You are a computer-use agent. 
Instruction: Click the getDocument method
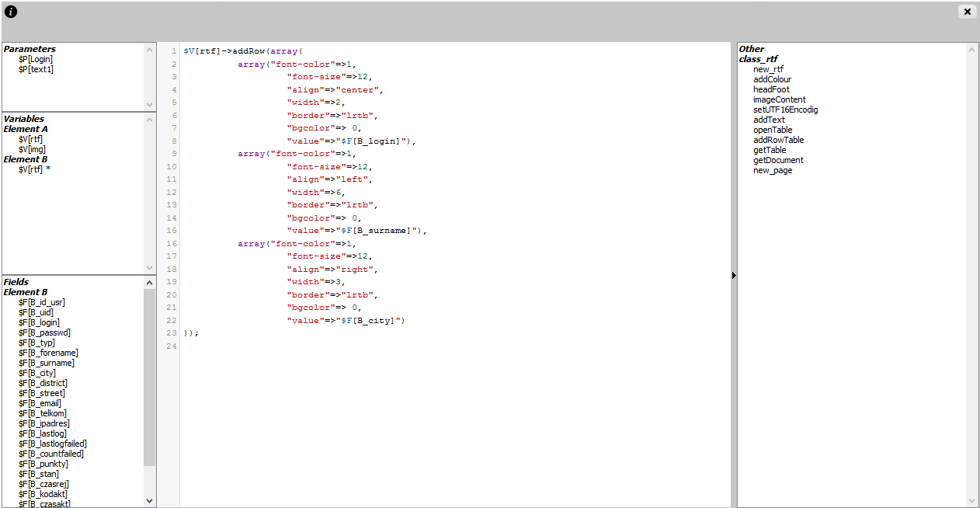[778, 160]
